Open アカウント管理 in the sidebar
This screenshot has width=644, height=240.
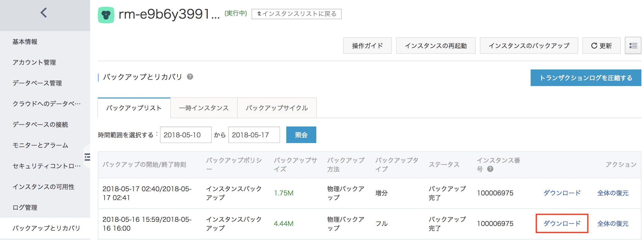coord(45,62)
